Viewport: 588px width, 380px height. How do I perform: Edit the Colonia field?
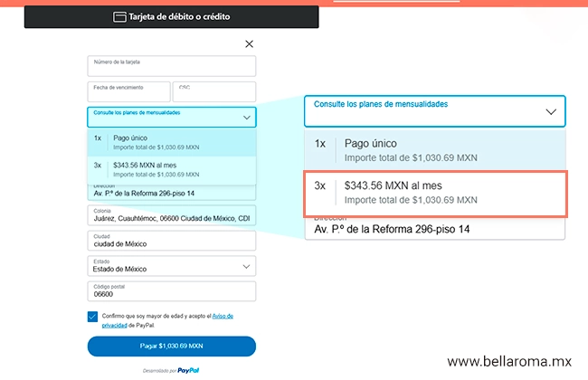coord(172,215)
